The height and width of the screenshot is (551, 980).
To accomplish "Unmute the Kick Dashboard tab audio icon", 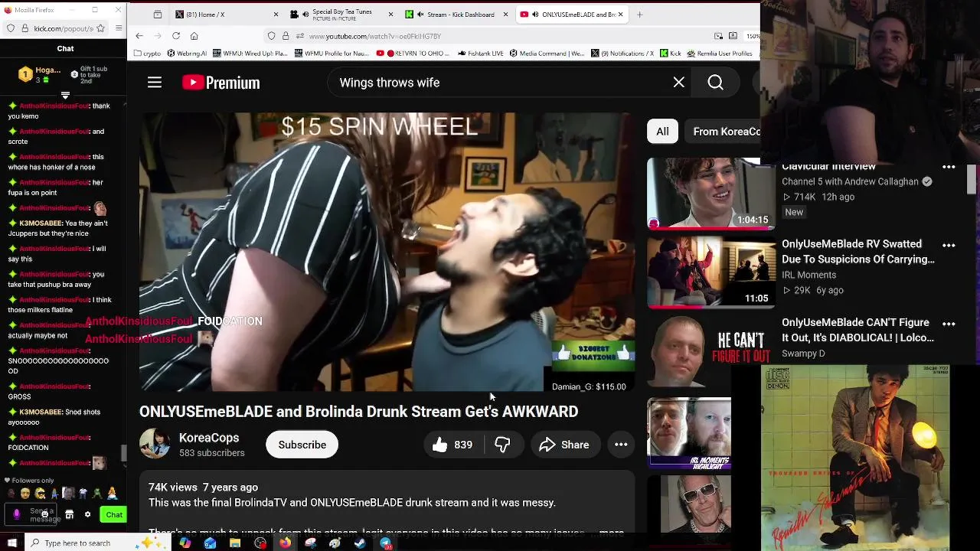I will pos(420,15).
